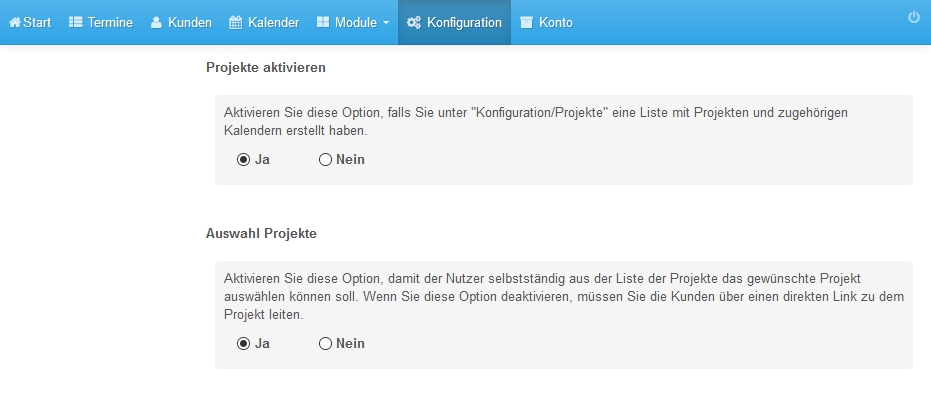
Task: Click the grid icon beside Module
Action: coord(322,23)
